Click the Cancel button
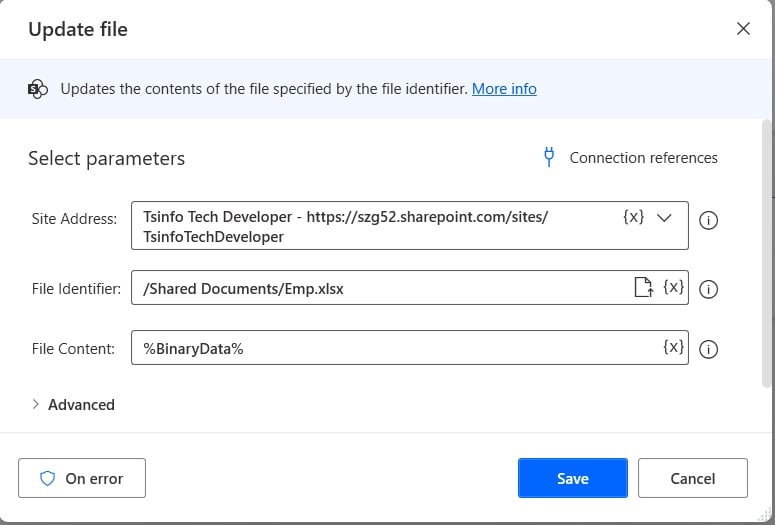 click(x=692, y=478)
